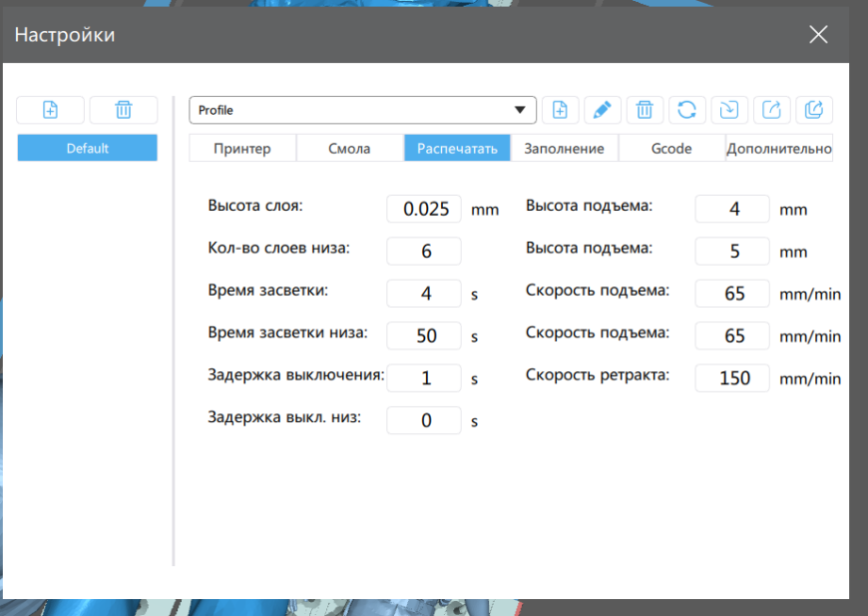Image resolution: width=868 pixels, height=616 pixels.
Task: Click Скорость подъема field beside Время засветки row
Action: 732,294
